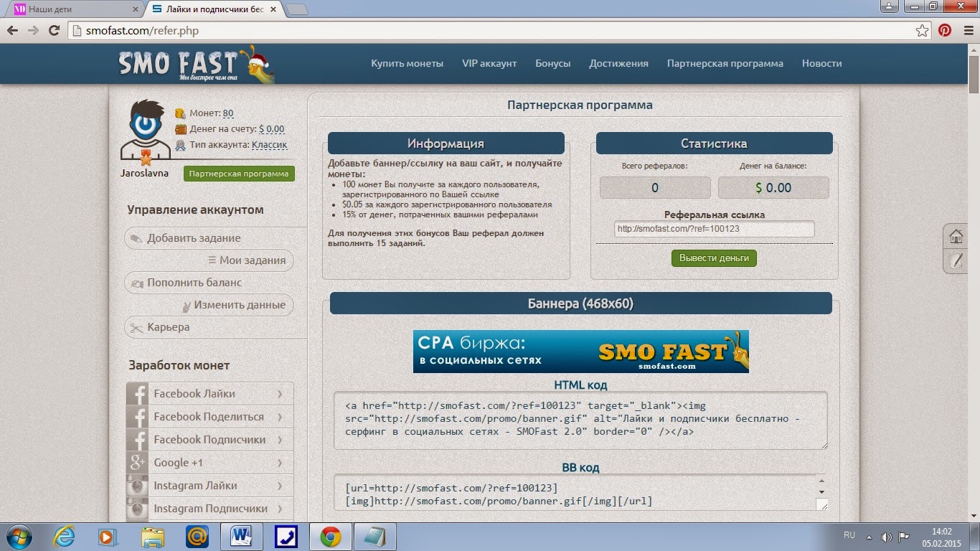The image size is (980, 551).
Task: Click the Вывести деньги button
Action: (714, 258)
